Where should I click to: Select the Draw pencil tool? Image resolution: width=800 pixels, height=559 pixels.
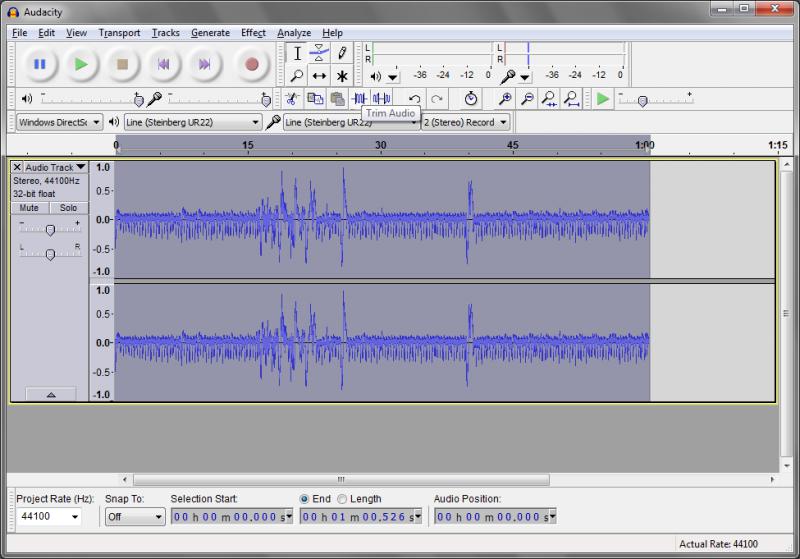[x=342, y=53]
